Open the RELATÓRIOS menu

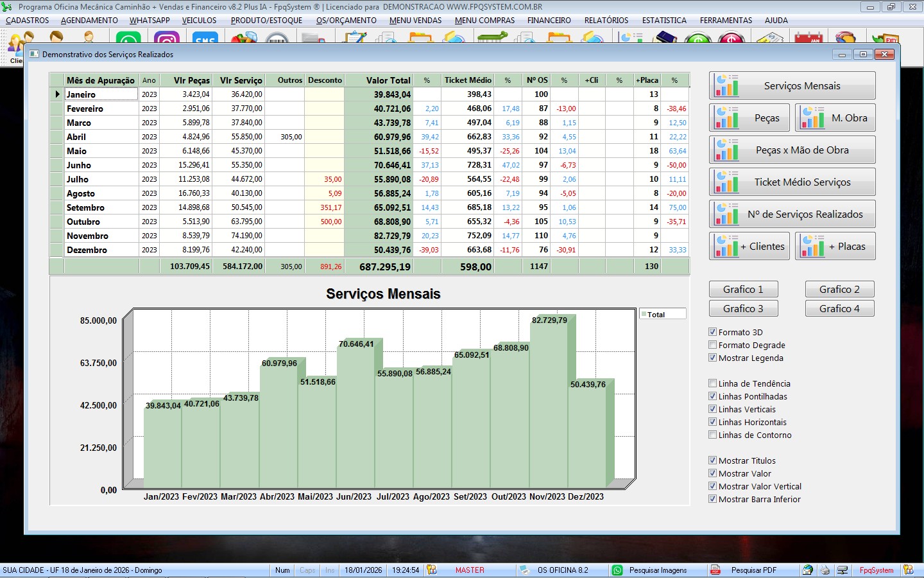(x=606, y=21)
